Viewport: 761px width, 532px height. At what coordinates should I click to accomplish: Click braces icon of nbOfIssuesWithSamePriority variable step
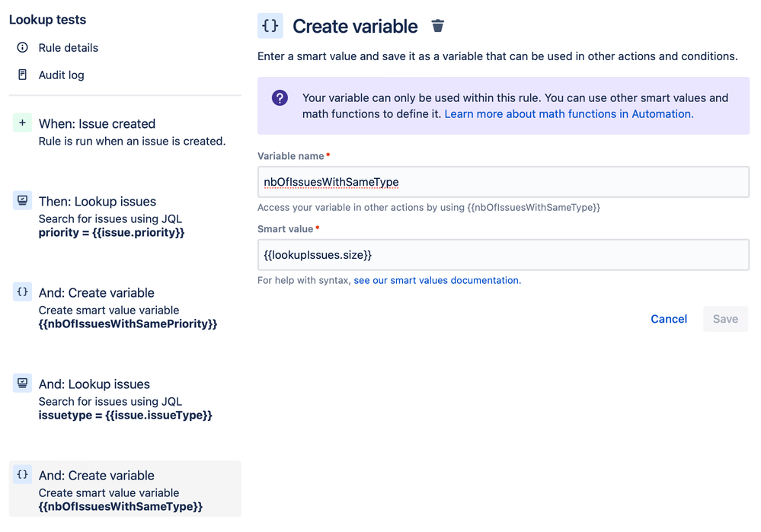[x=22, y=292]
